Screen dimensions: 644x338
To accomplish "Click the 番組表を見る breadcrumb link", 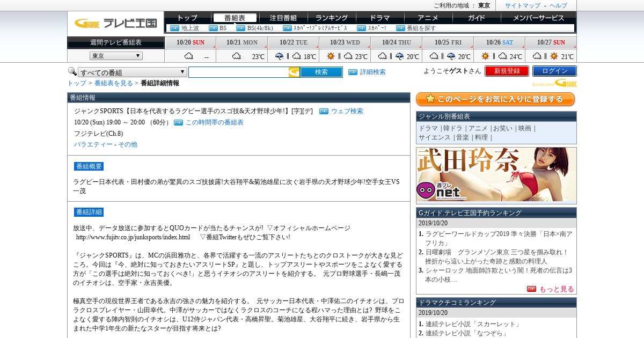I will [x=114, y=83].
